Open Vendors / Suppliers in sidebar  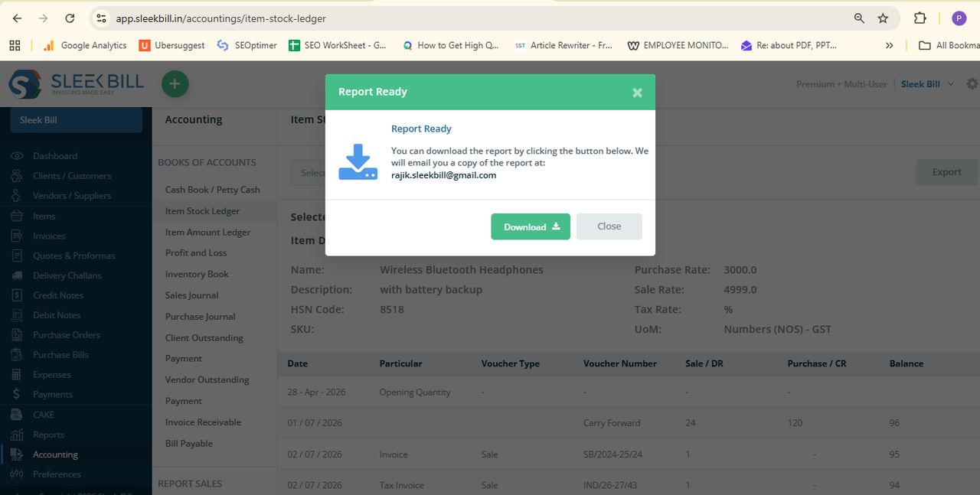pos(72,196)
